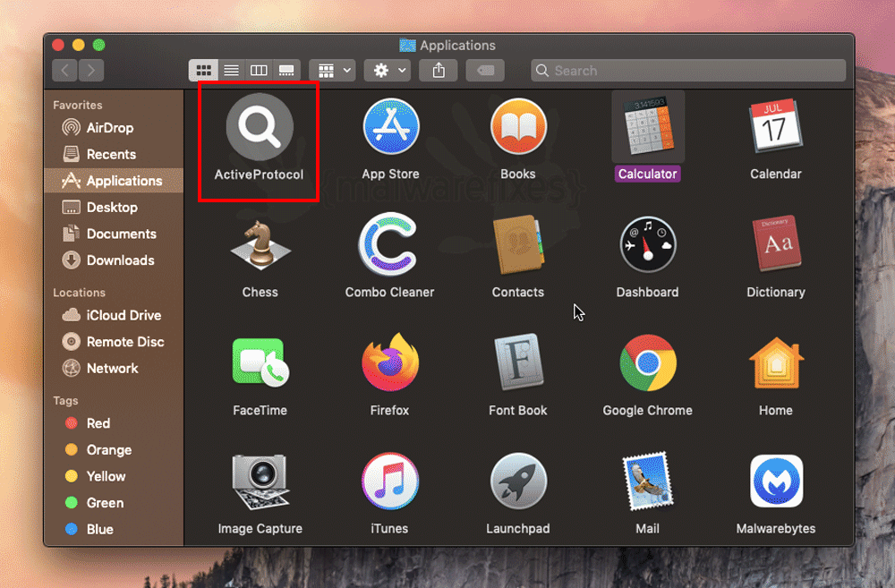Filter by the Yellow tag
The width and height of the screenshot is (895, 588).
tap(115, 476)
